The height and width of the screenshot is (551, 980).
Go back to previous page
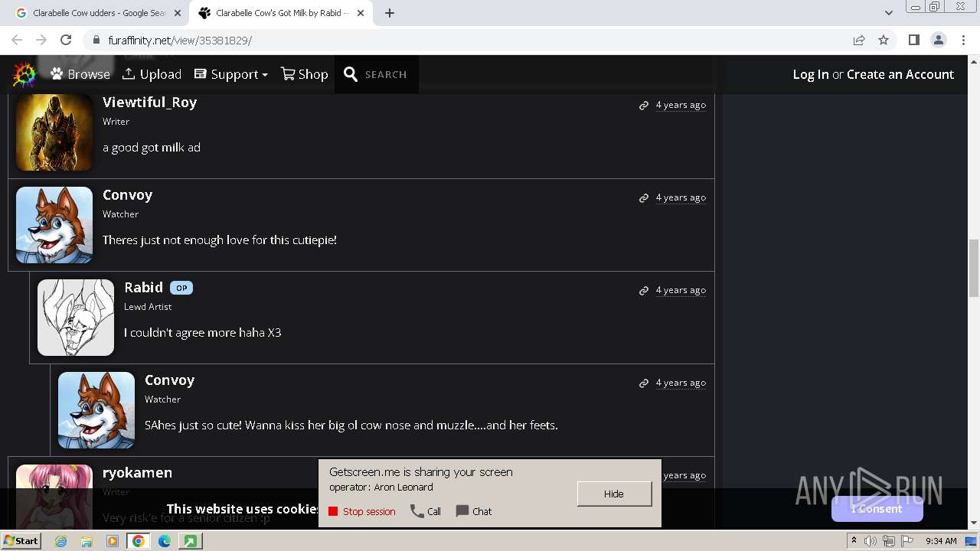(x=17, y=40)
